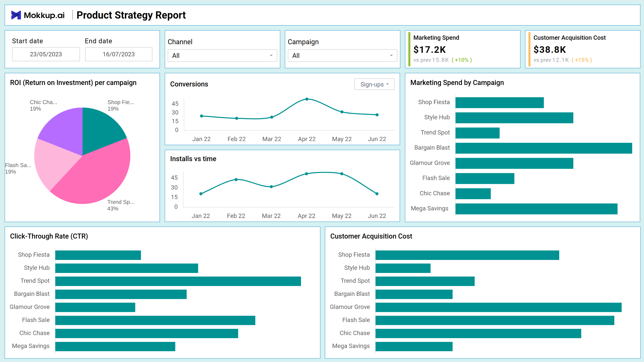Click the 'Installs vs time' chart title

193,159
